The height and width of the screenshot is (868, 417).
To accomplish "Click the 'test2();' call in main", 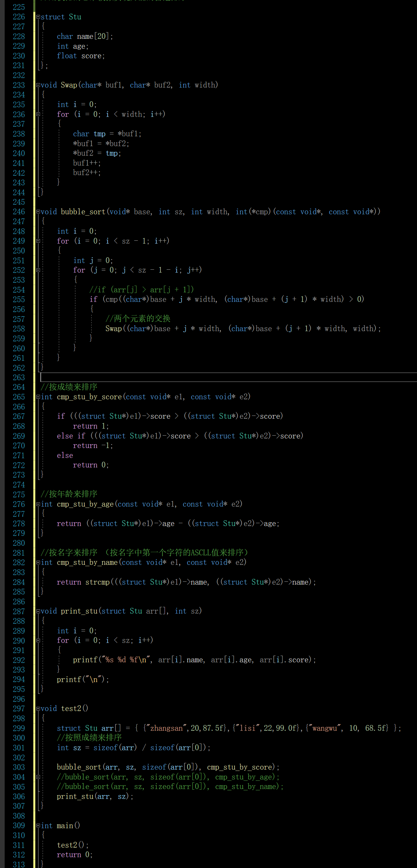I will (x=73, y=845).
